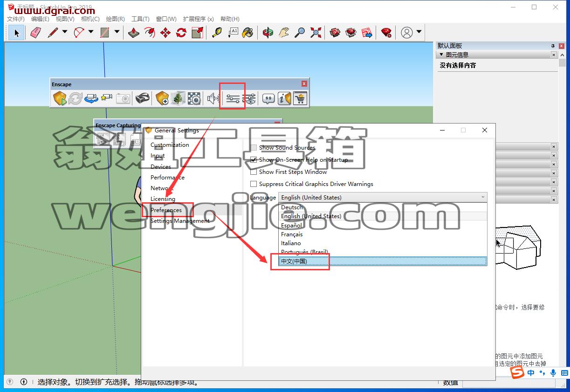
Task: Enable Show Sound Sources checkbox
Action: (x=254, y=148)
